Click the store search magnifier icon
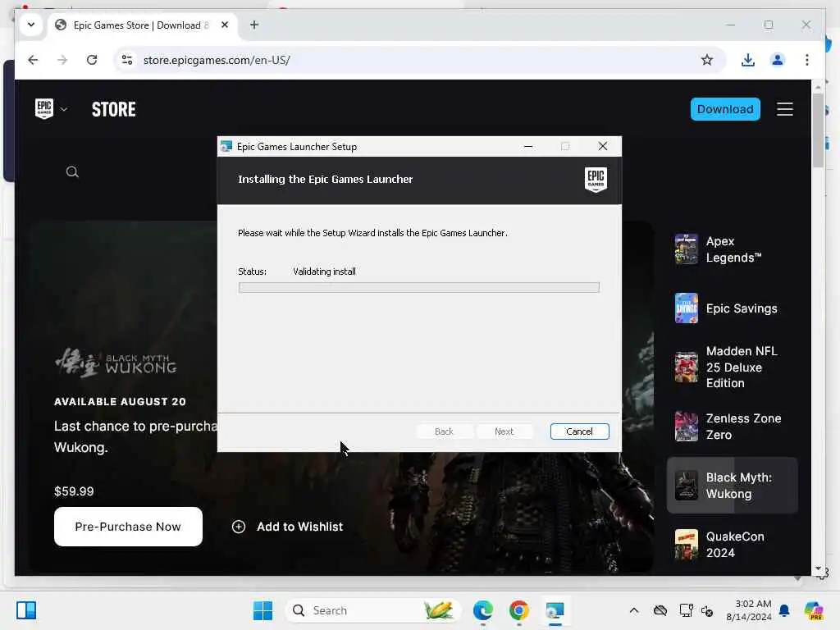 tap(72, 172)
